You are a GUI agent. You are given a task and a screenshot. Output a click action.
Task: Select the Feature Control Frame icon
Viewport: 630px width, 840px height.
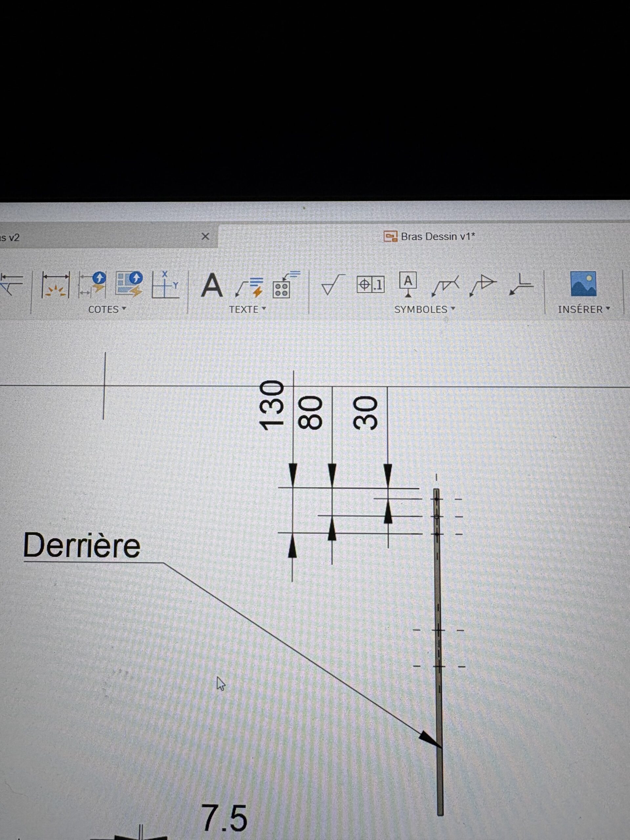[370, 284]
